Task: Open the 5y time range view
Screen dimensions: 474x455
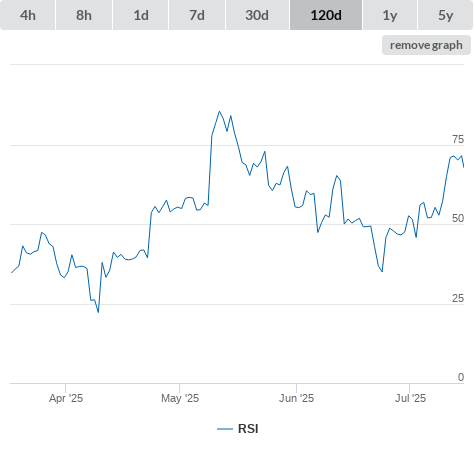Action: (x=446, y=15)
